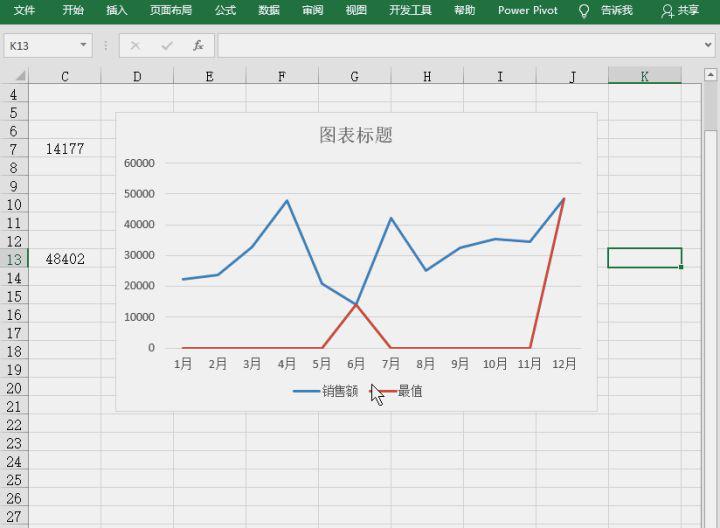Select row 7 header
720x528 pixels.
[x=14, y=149]
